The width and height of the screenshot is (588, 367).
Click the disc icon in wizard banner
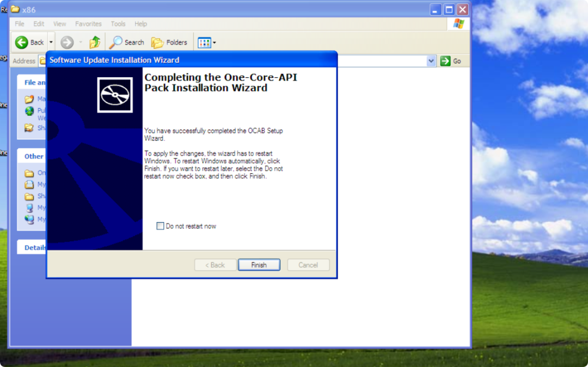pos(115,95)
